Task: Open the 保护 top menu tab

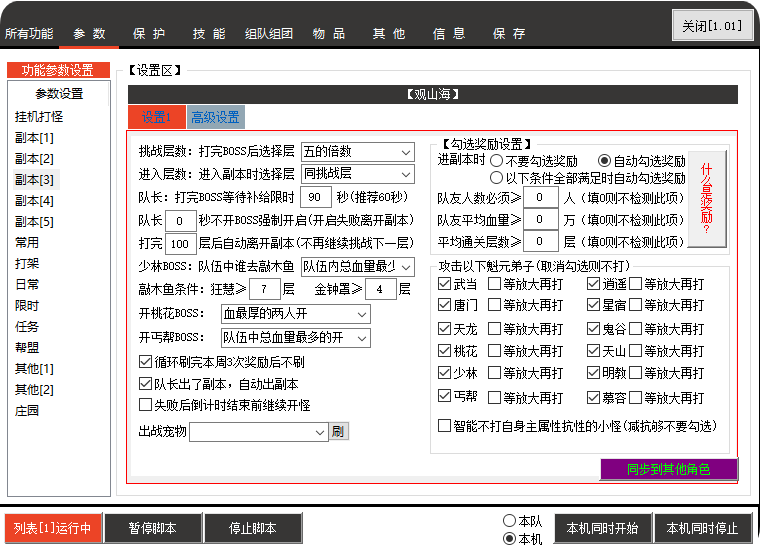Action: pyautogui.click(x=149, y=34)
